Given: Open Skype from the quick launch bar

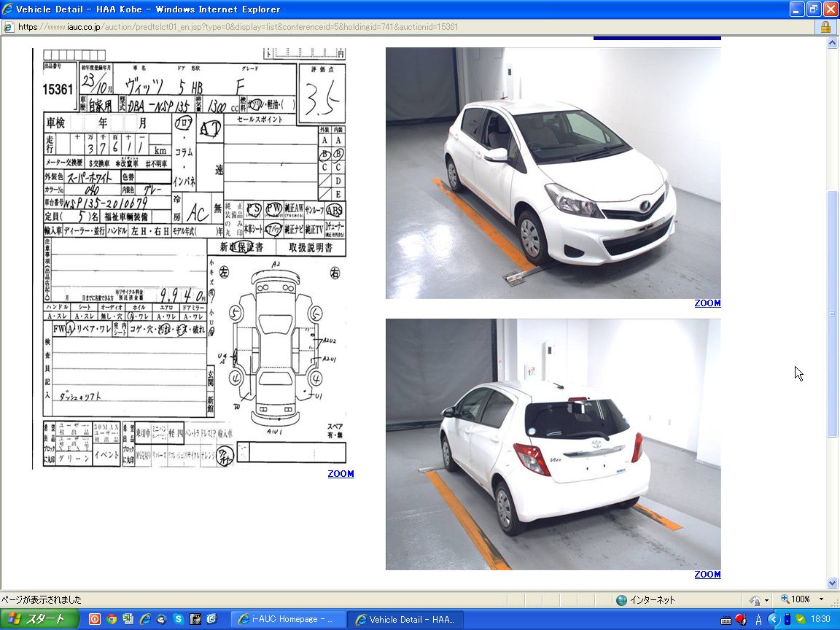Looking at the screenshot, I should (x=179, y=619).
